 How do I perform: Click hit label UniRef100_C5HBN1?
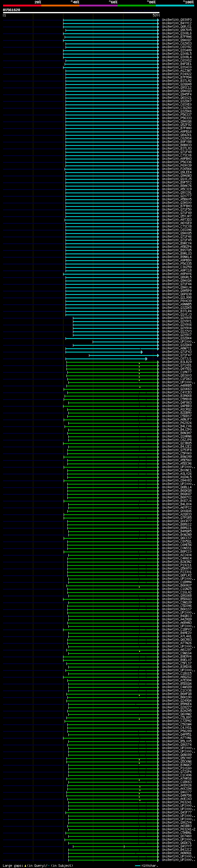(x=176, y=833)
